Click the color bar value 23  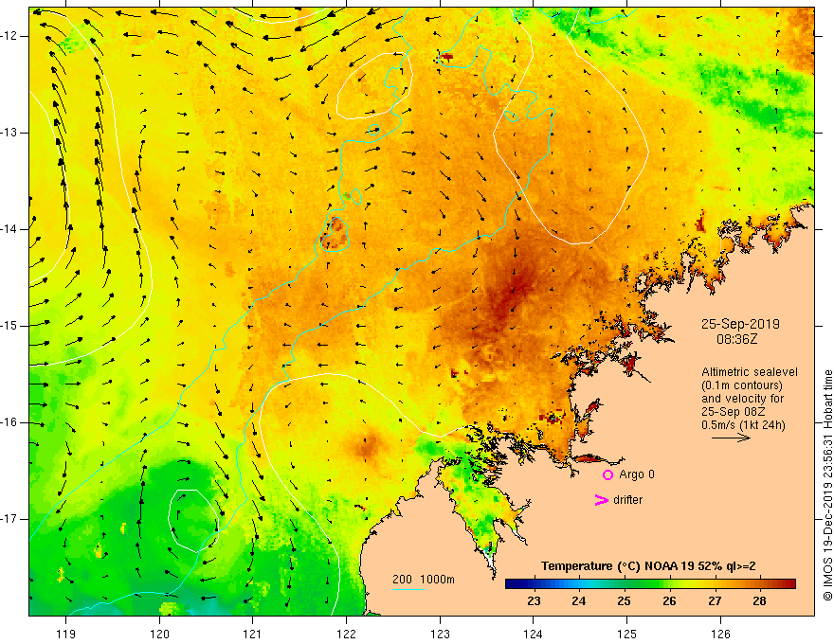point(534,601)
